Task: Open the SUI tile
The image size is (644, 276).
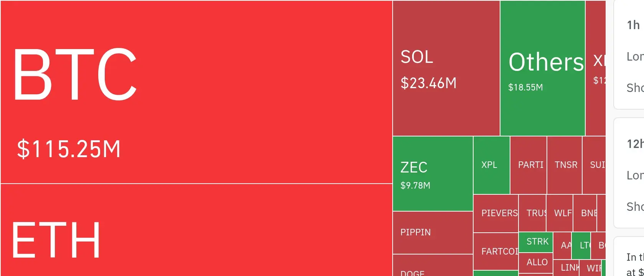Action: (594, 165)
